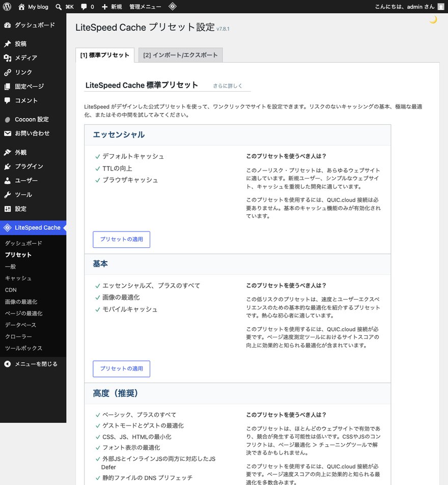The height and width of the screenshot is (485, 448).
Task: Click the ユーザー person icon
Action: [8, 181]
